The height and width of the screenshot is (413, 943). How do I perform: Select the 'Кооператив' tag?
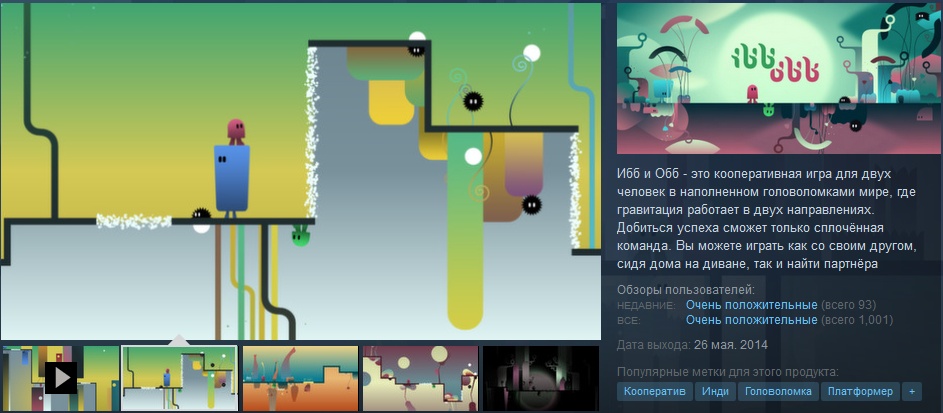point(654,391)
